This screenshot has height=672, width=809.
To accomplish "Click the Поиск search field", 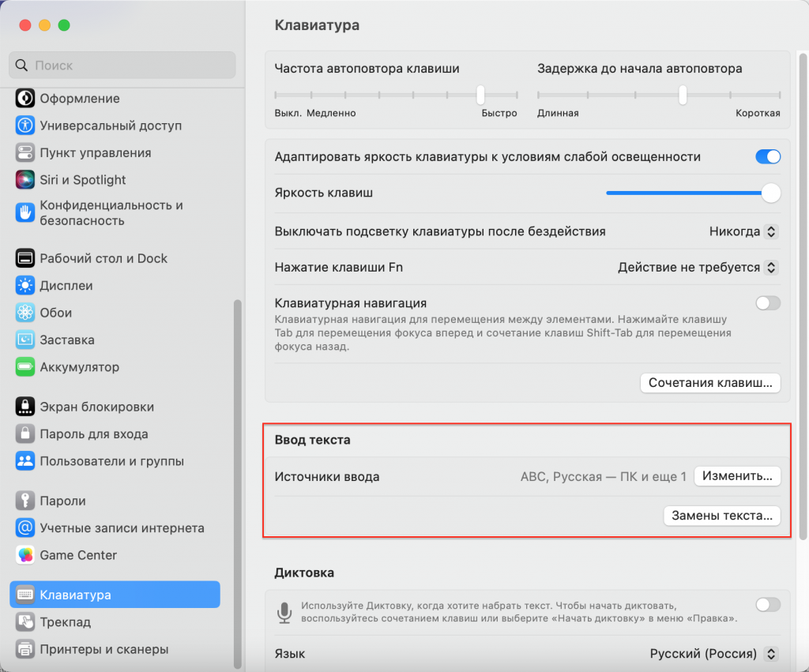I will pos(122,65).
